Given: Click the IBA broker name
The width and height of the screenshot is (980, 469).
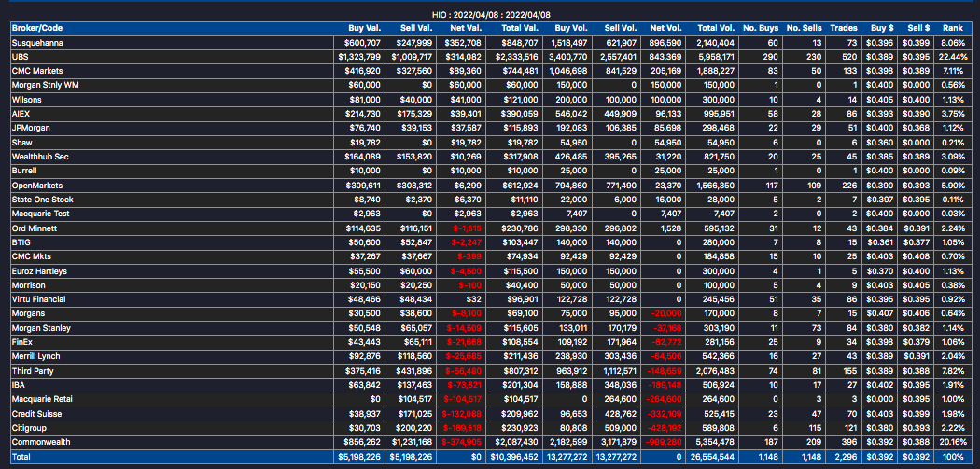Looking at the screenshot, I should click(x=19, y=385).
